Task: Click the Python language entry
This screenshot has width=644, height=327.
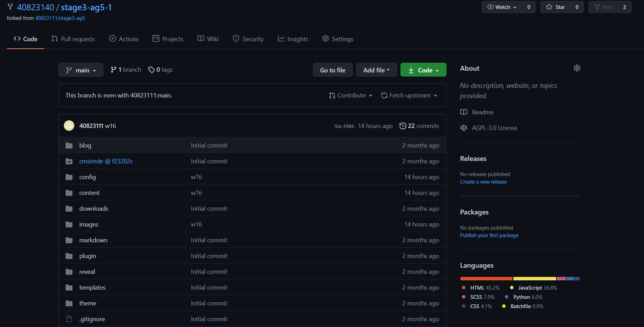Action: 523,297
